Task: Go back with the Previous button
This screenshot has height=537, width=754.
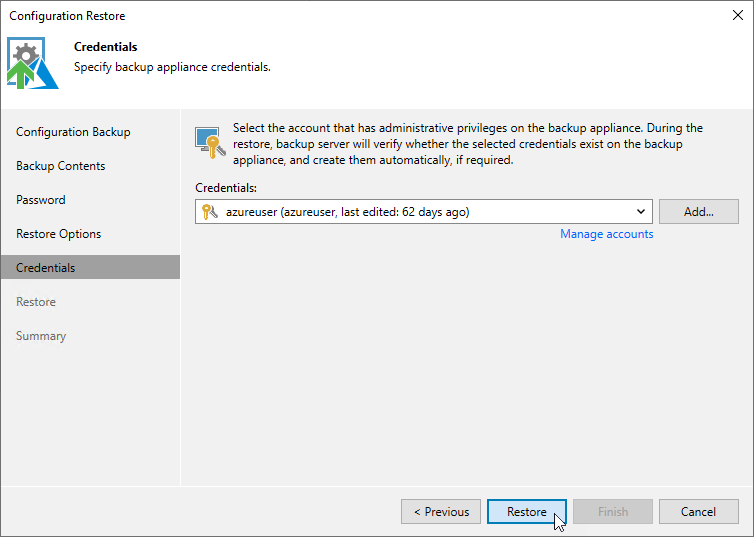Action: (x=441, y=512)
